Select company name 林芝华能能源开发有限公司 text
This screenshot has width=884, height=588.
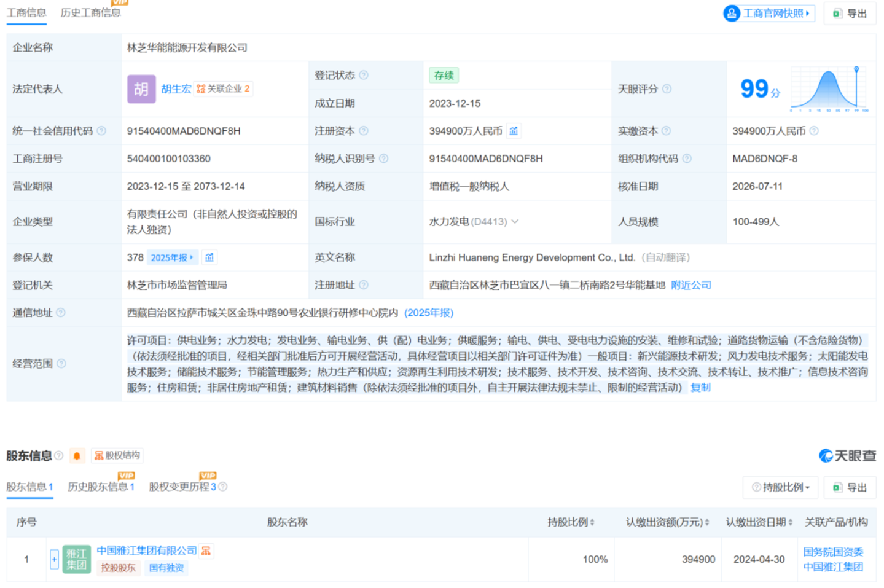click(x=187, y=47)
